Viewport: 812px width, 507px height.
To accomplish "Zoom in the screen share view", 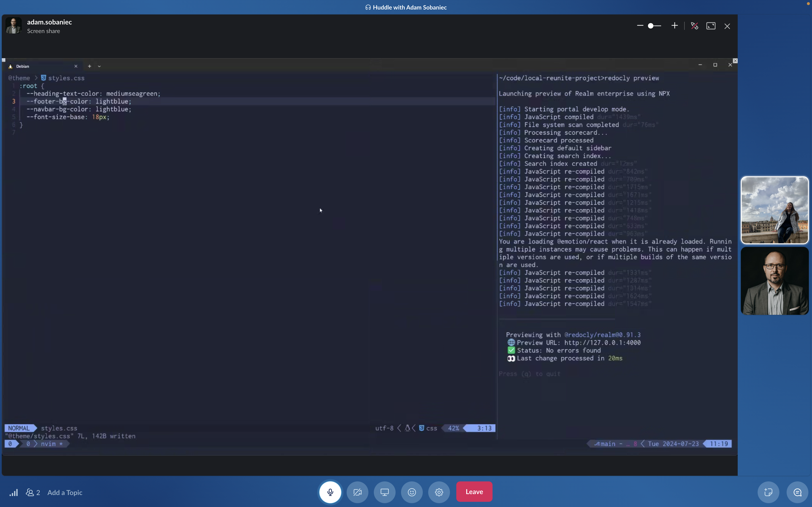I will [x=674, y=26].
